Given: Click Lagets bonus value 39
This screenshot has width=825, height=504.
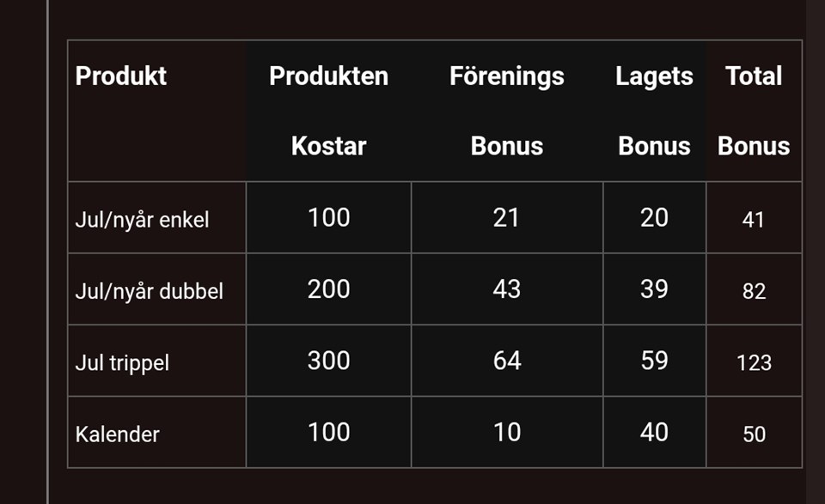Looking at the screenshot, I should [x=654, y=289].
